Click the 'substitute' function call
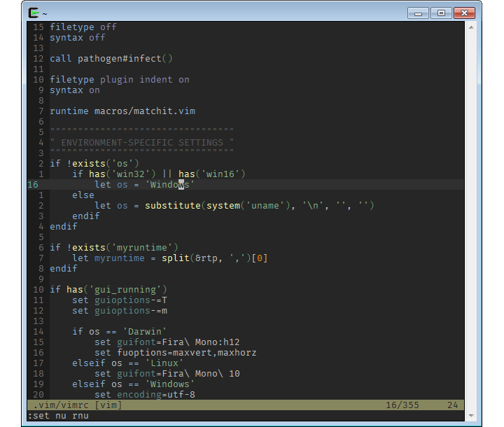 (x=173, y=206)
